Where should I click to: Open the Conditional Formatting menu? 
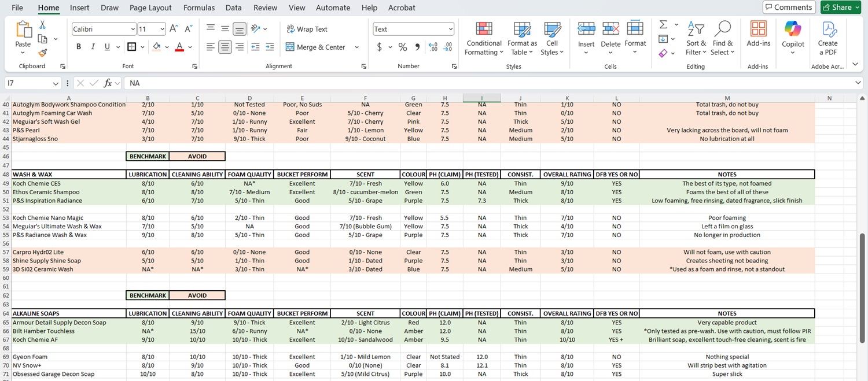click(x=484, y=38)
